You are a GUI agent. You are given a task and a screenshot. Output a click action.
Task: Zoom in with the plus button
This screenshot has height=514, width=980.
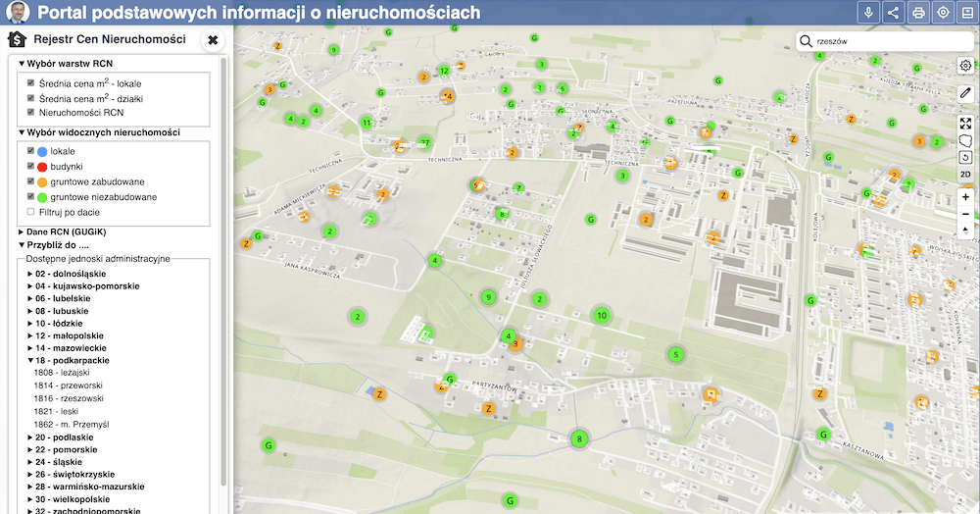[965, 197]
